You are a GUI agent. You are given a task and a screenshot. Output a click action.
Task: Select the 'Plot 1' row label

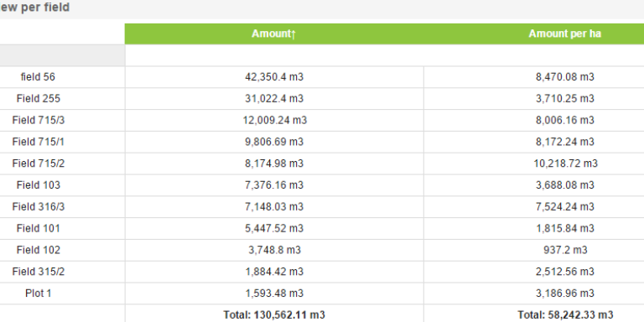pos(39,293)
